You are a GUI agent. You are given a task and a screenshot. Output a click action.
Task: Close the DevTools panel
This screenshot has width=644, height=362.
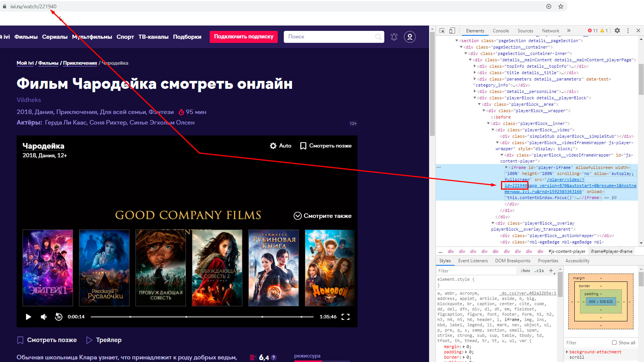pyautogui.click(x=638, y=30)
